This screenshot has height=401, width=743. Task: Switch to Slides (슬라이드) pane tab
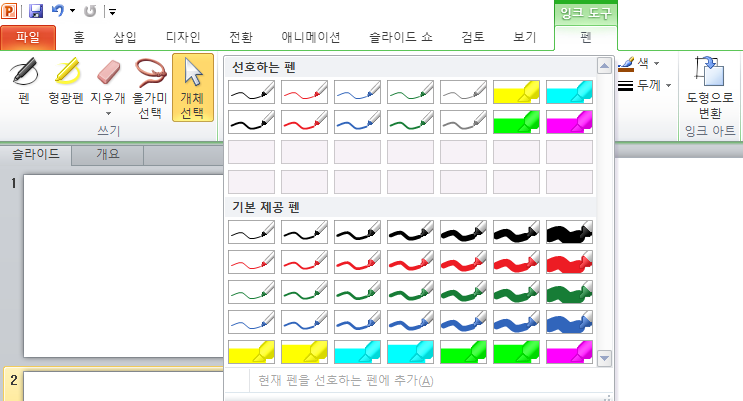(x=36, y=154)
